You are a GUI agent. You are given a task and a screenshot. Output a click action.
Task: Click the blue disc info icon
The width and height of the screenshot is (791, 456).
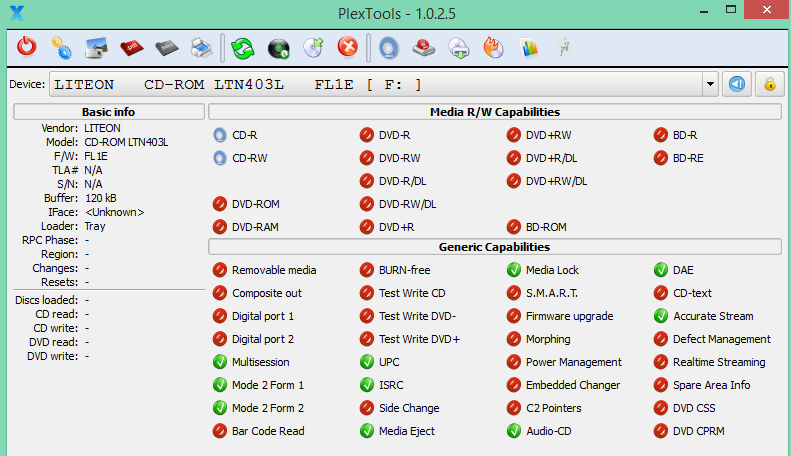click(x=389, y=48)
